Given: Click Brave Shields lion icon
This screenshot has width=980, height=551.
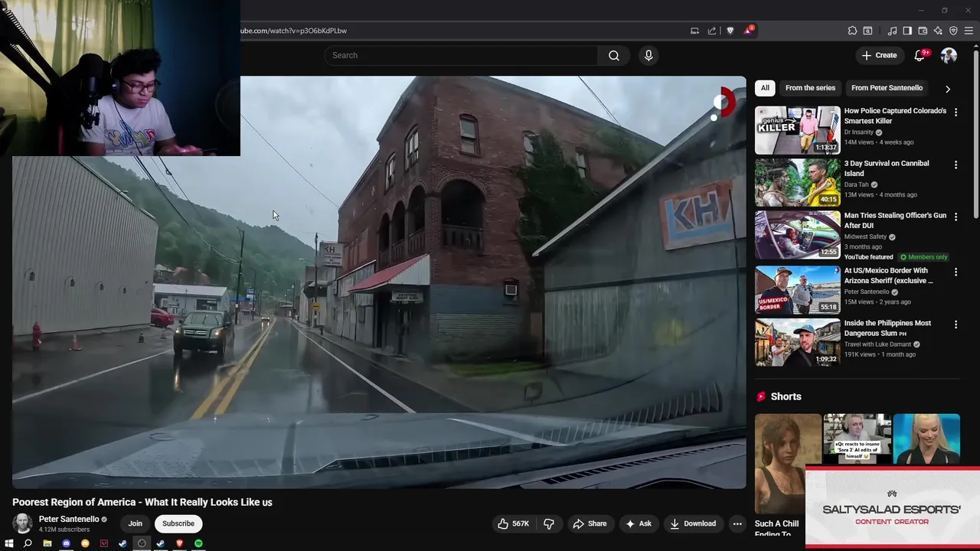Looking at the screenshot, I should point(730,31).
